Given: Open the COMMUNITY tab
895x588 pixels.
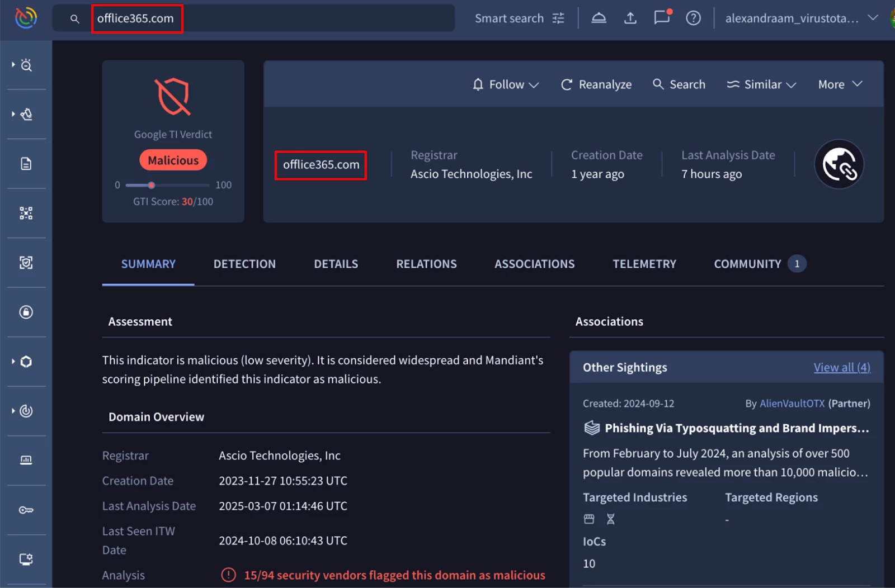Looking at the screenshot, I should (x=760, y=264).
